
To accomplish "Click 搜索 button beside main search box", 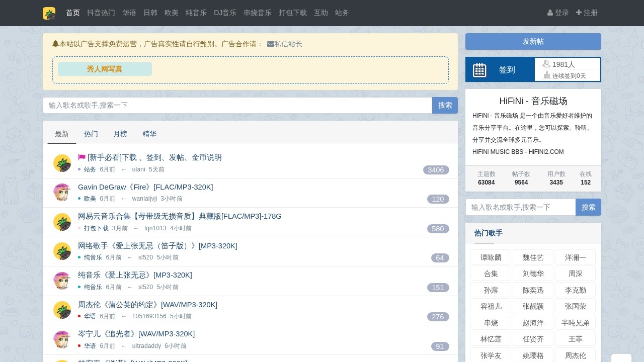I will [445, 105].
